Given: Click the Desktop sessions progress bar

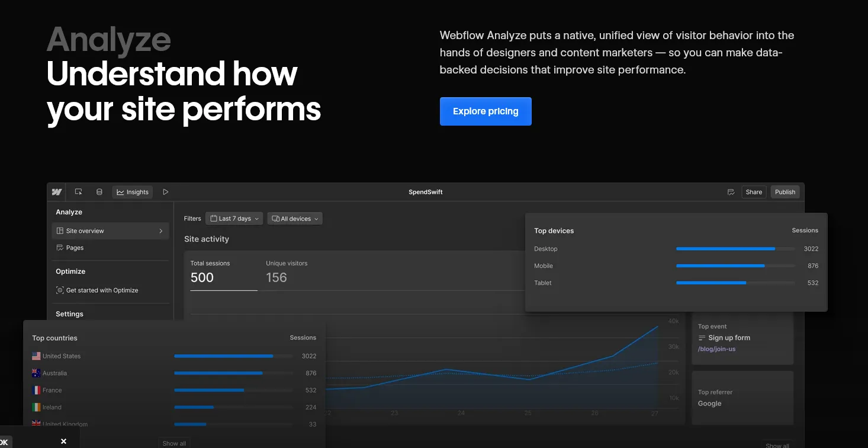Looking at the screenshot, I should [735, 249].
